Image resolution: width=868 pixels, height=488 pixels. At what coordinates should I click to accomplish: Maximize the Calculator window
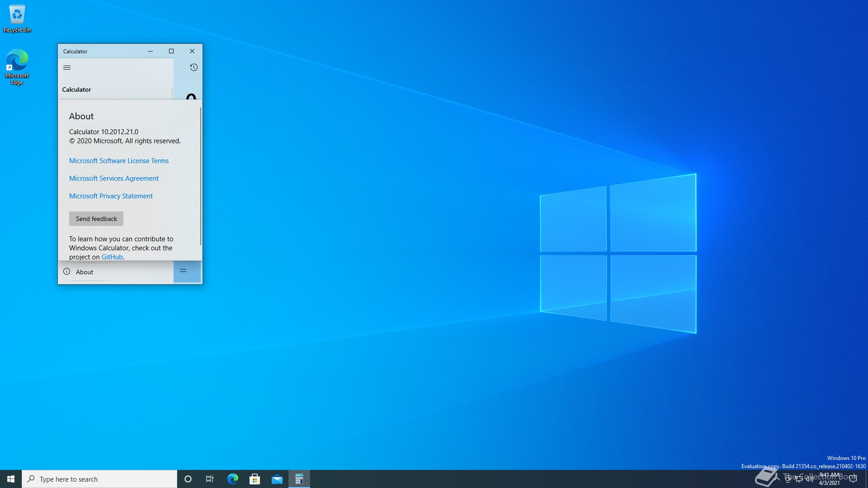click(x=171, y=51)
